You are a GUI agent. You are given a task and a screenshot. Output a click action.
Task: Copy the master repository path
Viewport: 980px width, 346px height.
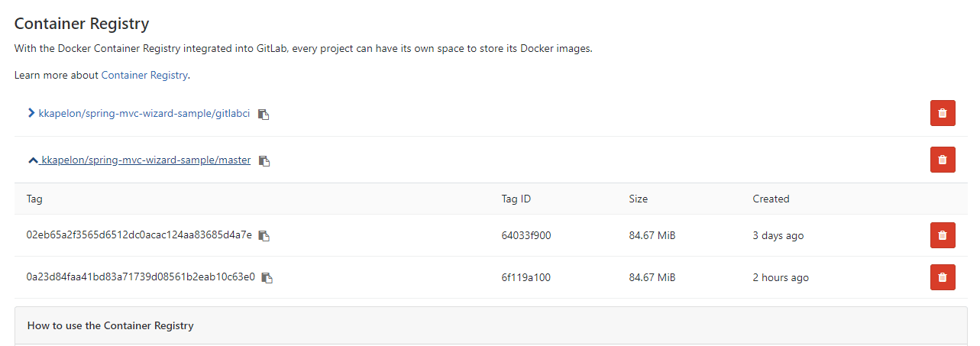pos(264,160)
